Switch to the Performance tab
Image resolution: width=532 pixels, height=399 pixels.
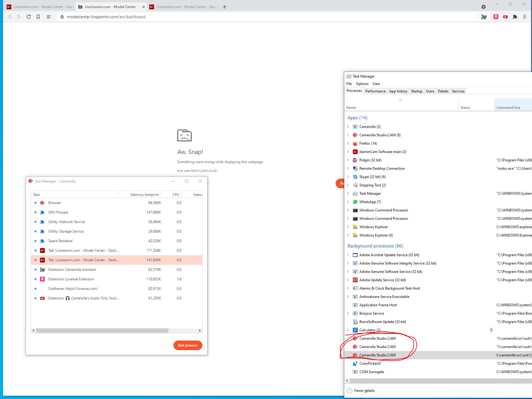[375, 91]
